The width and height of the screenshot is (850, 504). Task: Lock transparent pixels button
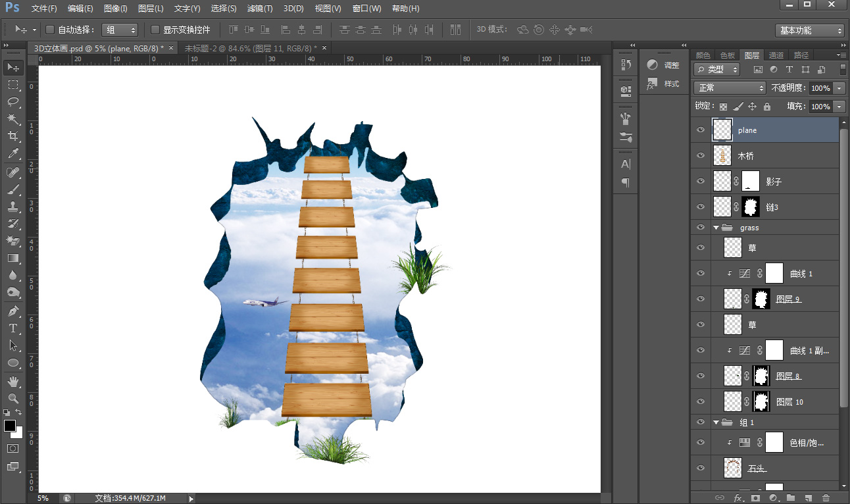[723, 106]
